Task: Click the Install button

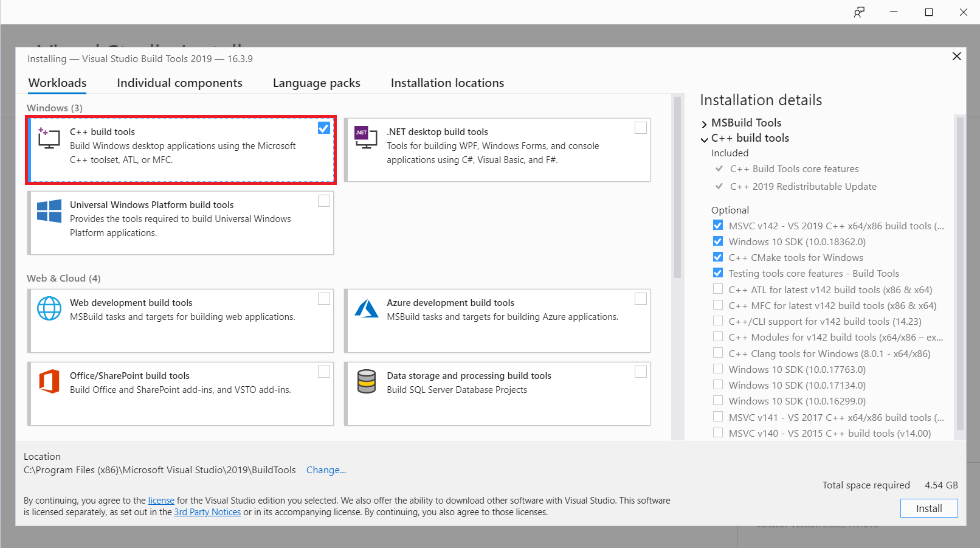Action: (929, 508)
